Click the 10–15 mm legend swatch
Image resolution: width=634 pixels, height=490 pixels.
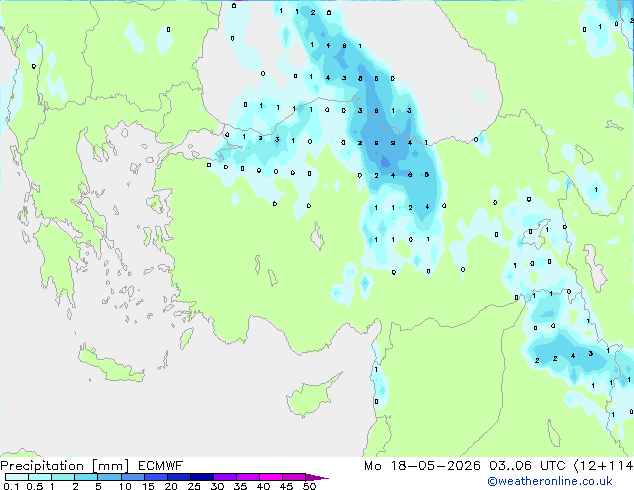click(x=133, y=477)
